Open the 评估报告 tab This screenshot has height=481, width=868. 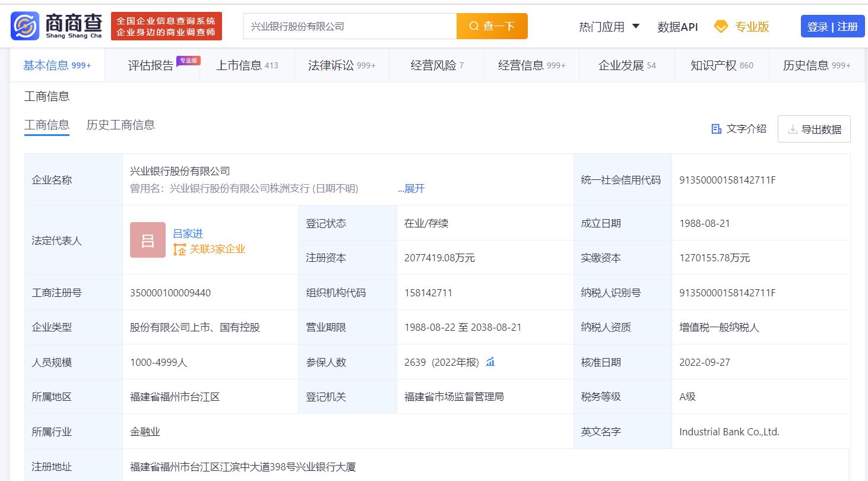pos(151,65)
